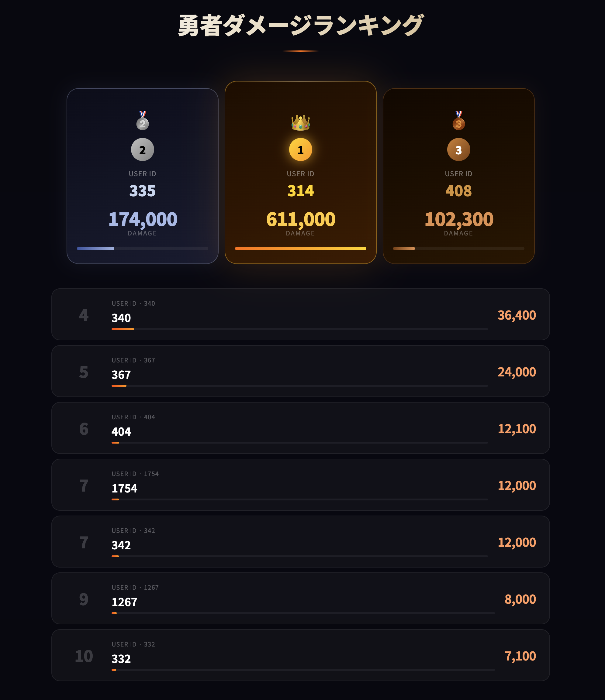Click the first-place damage progress bar

(300, 249)
